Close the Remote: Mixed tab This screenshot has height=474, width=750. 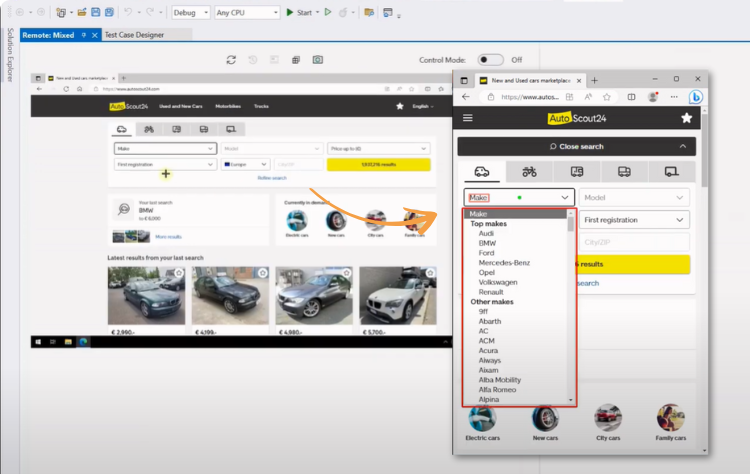tap(95, 35)
